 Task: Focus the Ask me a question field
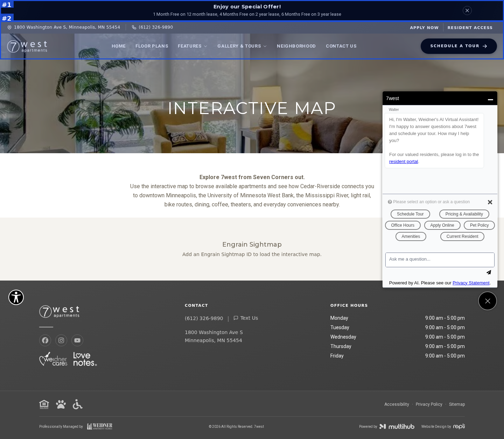pos(440,260)
